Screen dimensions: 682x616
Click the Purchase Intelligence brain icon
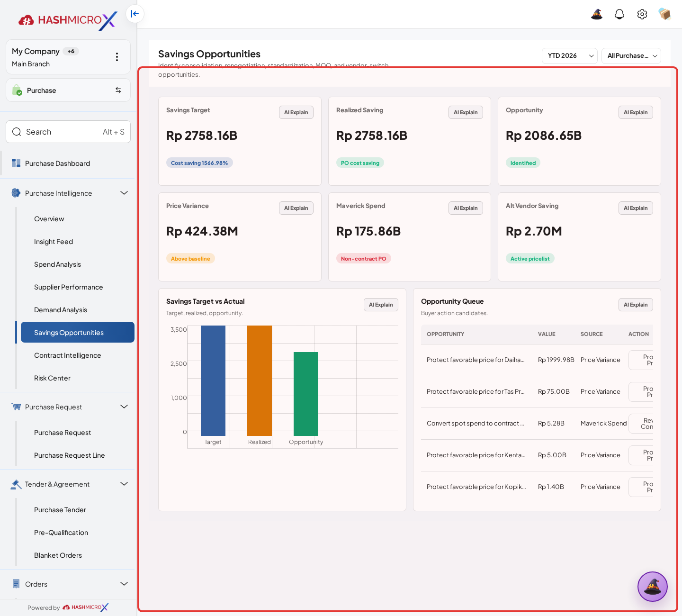16,193
